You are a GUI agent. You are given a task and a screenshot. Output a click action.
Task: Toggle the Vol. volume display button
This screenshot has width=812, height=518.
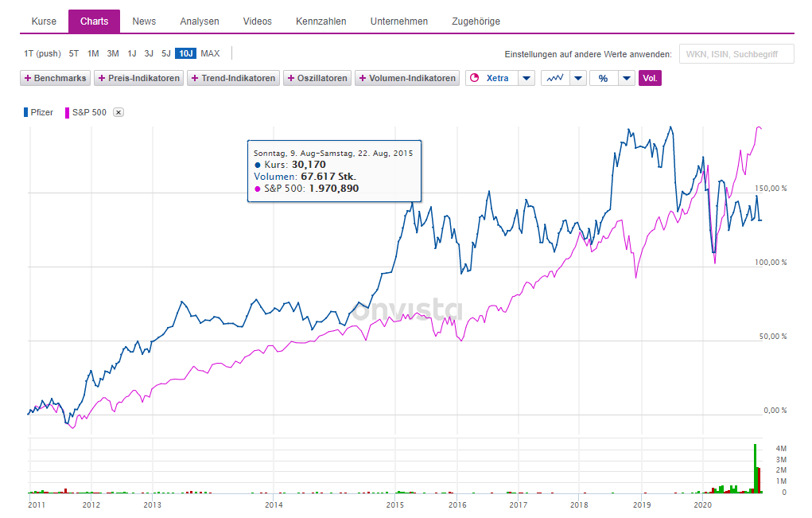(x=650, y=78)
